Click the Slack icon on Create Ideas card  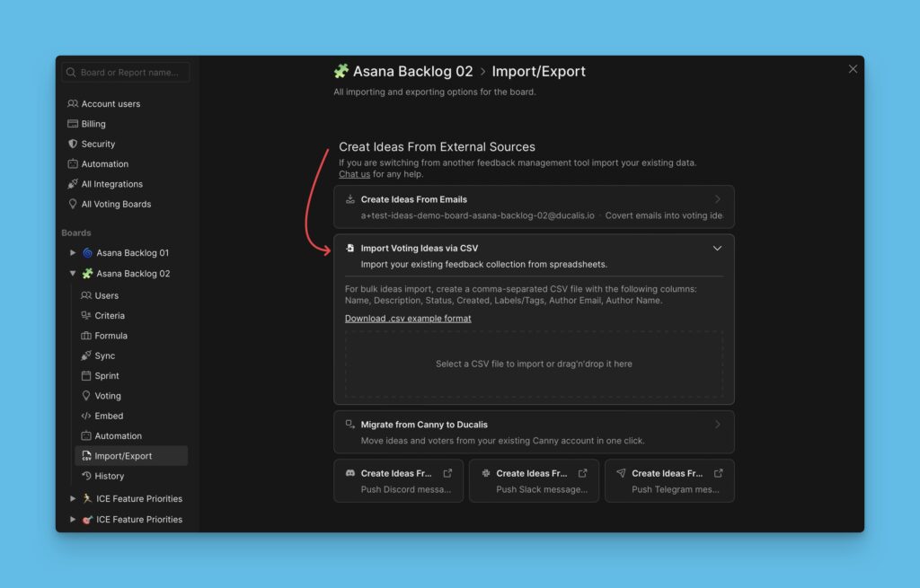(485, 472)
